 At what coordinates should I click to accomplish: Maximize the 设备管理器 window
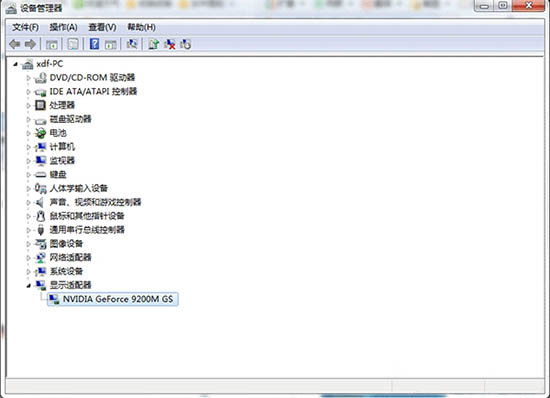[503, 6]
